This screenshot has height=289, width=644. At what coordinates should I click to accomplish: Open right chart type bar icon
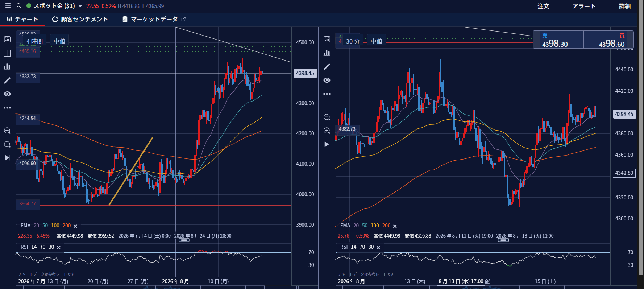pyautogui.click(x=327, y=53)
